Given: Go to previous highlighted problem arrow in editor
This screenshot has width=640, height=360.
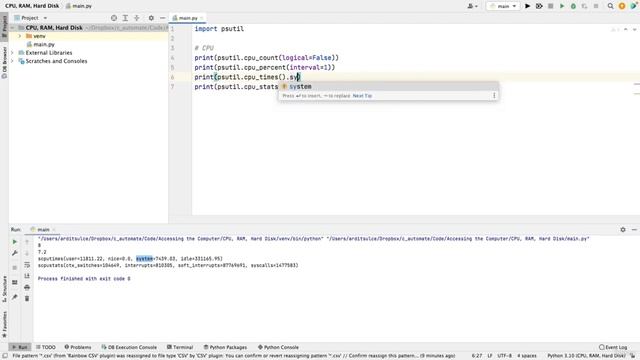Looking at the screenshot, I should pyautogui.click(x=625, y=29).
